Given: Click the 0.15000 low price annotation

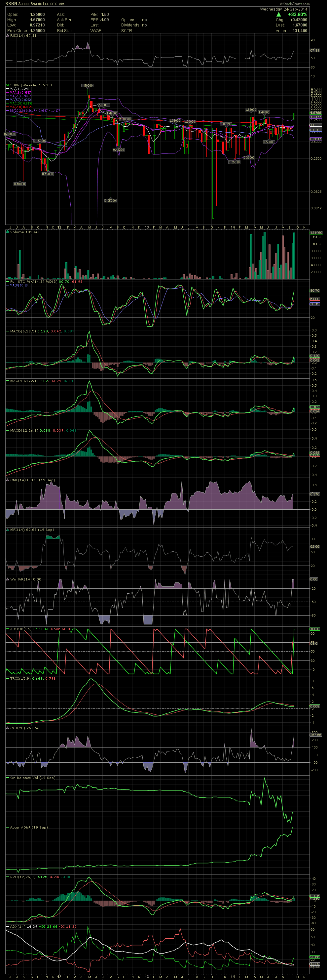Looking at the screenshot, I should (48, 174).
